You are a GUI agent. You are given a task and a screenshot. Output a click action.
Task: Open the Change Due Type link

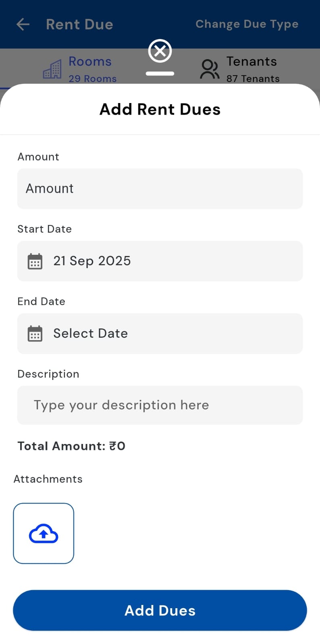(x=247, y=24)
